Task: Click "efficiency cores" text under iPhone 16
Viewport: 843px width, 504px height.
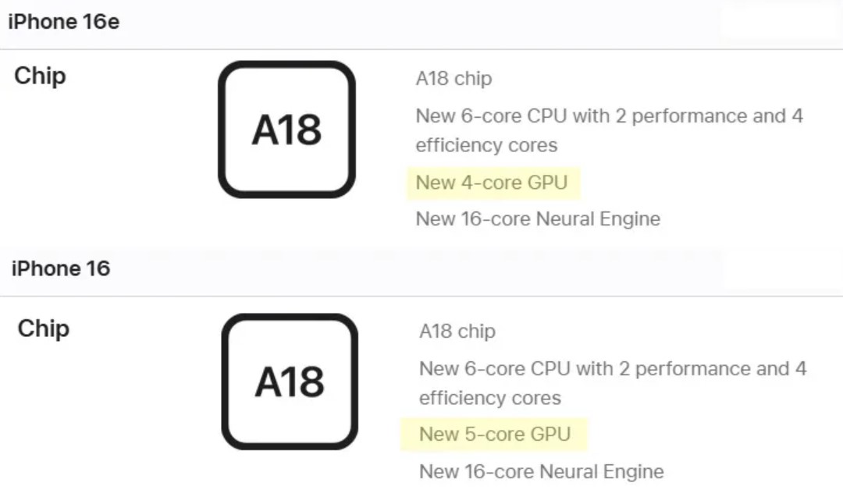Action: (x=490, y=398)
